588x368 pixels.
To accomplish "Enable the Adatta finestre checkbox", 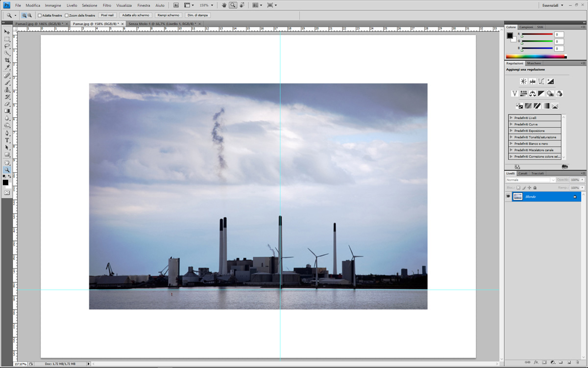I will click(x=40, y=16).
